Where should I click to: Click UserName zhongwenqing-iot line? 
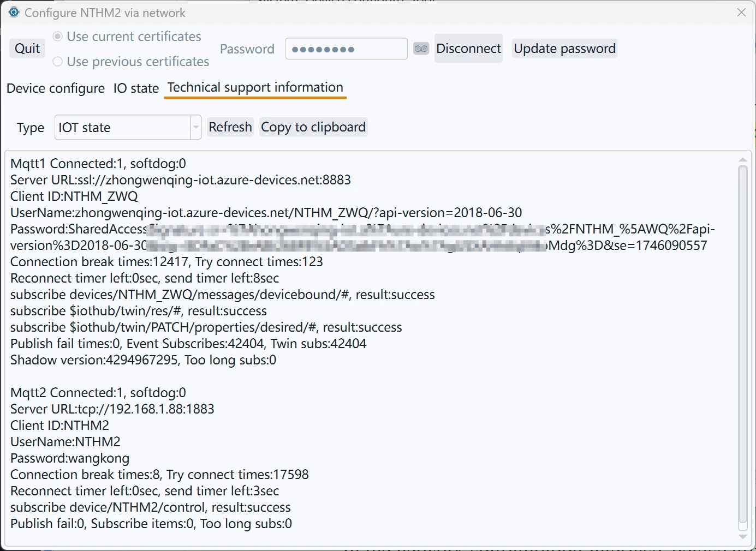(x=266, y=213)
